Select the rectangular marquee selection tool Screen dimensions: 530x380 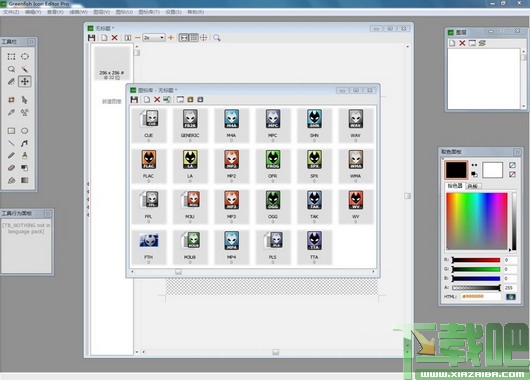11,56
